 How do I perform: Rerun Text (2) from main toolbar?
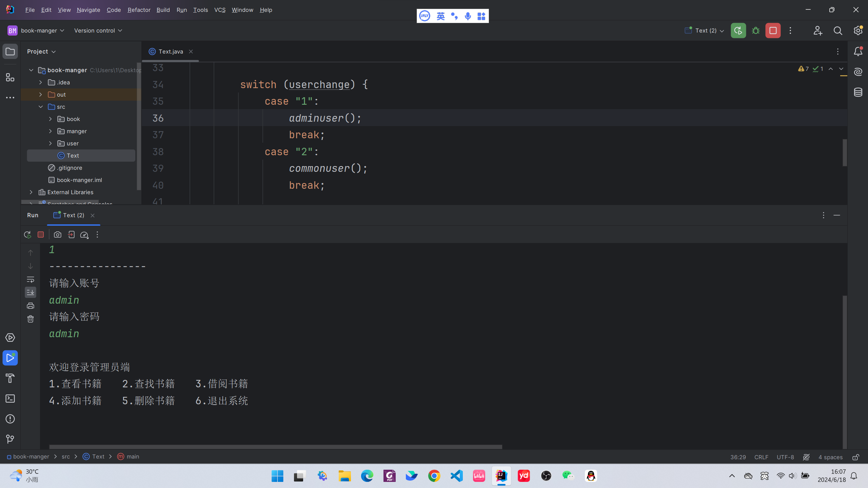[x=738, y=30]
